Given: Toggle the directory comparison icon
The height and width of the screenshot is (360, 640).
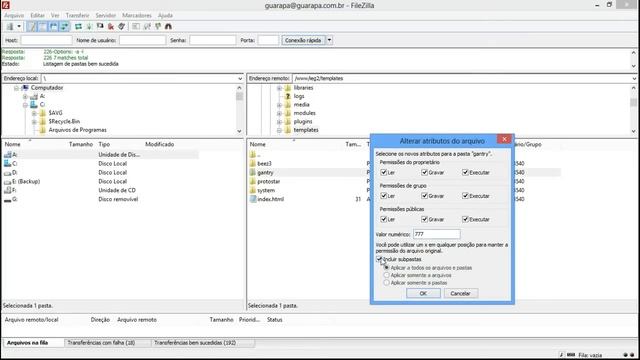Looking at the screenshot, I should 147,27.
